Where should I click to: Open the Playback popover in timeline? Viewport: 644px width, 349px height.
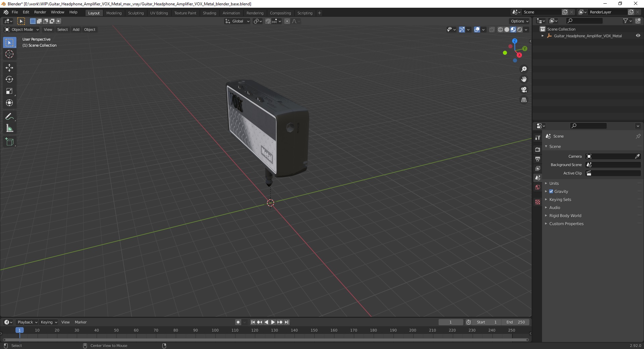(x=27, y=322)
